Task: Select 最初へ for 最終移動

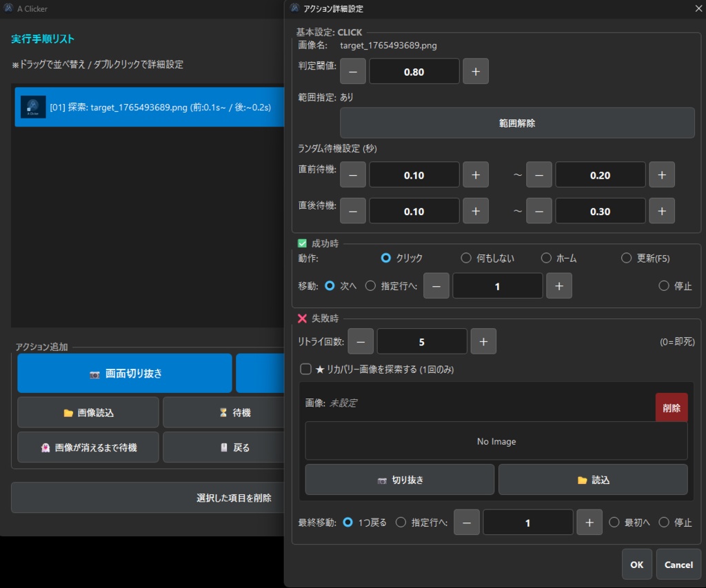Action: 614,523
